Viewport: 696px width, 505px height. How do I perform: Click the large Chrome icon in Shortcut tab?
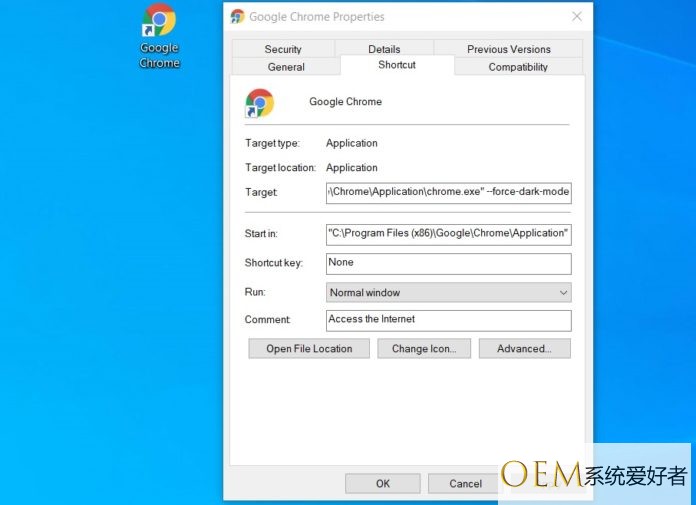pyautogui.click(x=260, y=103)
